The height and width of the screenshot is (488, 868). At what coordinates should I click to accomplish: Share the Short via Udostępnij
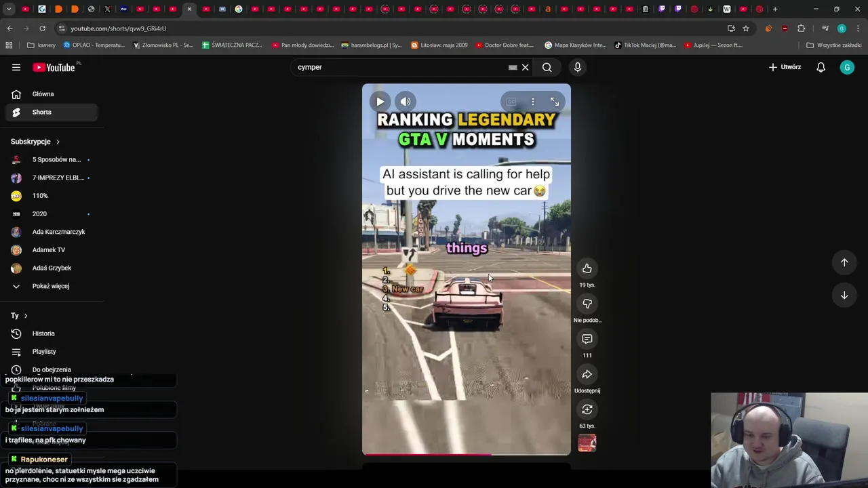tap(587, 374)
